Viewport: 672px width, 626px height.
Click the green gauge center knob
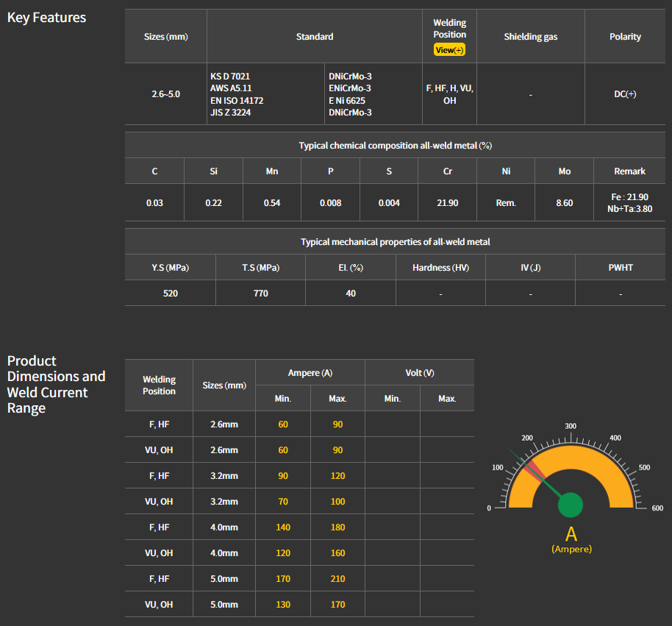[x=571, y=505]
